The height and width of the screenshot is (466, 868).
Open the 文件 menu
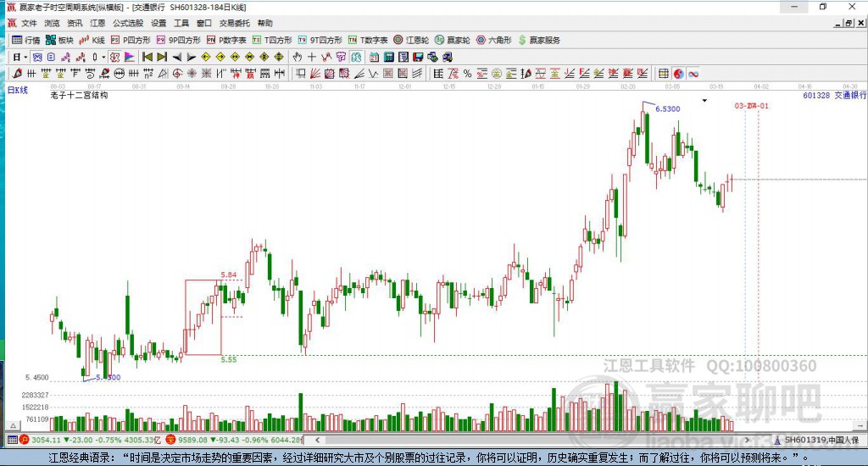click(29, 23)
